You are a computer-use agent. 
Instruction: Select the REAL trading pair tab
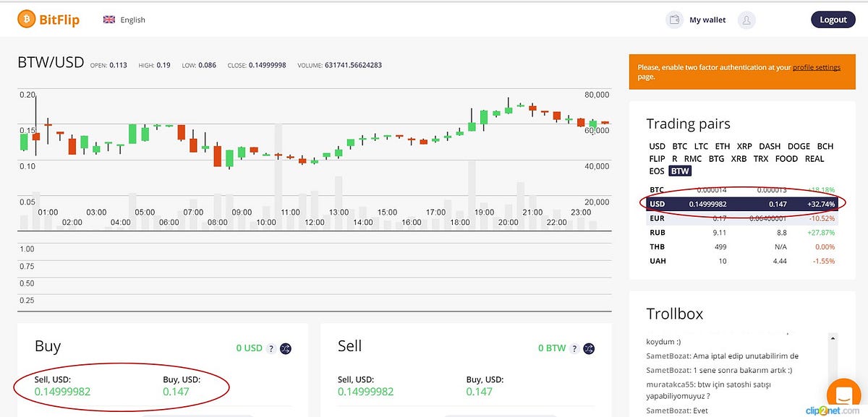[x=814, y=158]
